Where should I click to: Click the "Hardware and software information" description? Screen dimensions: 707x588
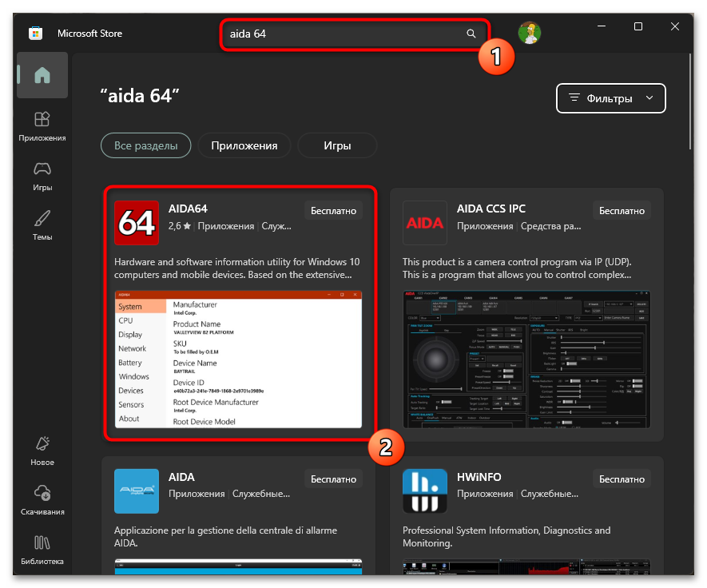[236, 268]
